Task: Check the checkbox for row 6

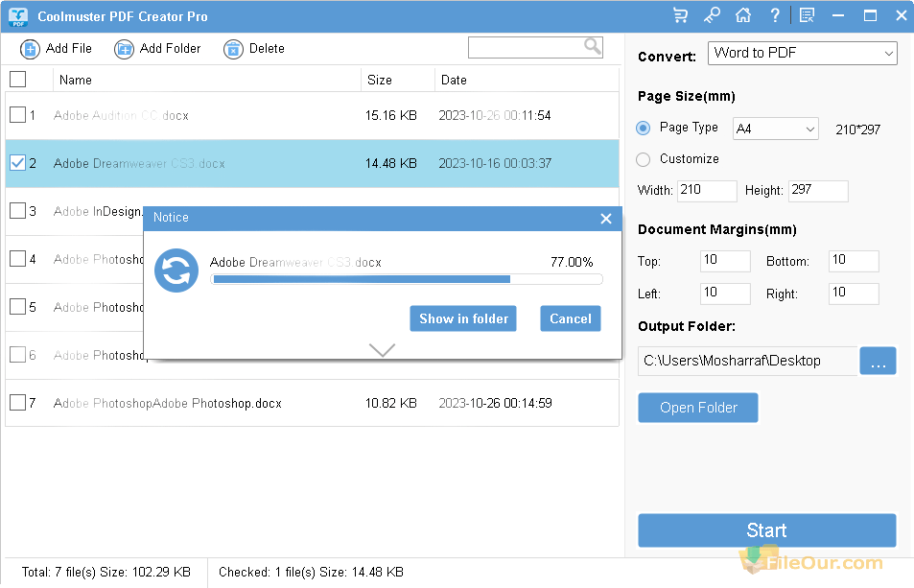Action: tap(18, 354)
